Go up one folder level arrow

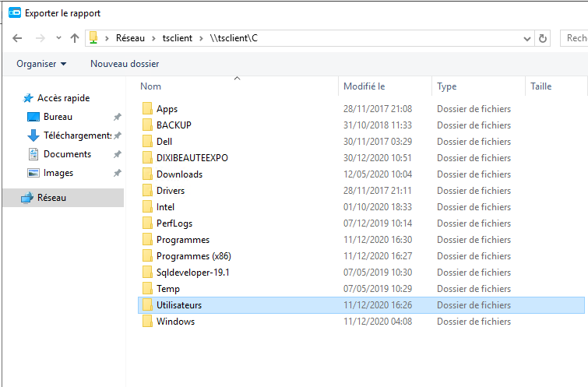75,38
